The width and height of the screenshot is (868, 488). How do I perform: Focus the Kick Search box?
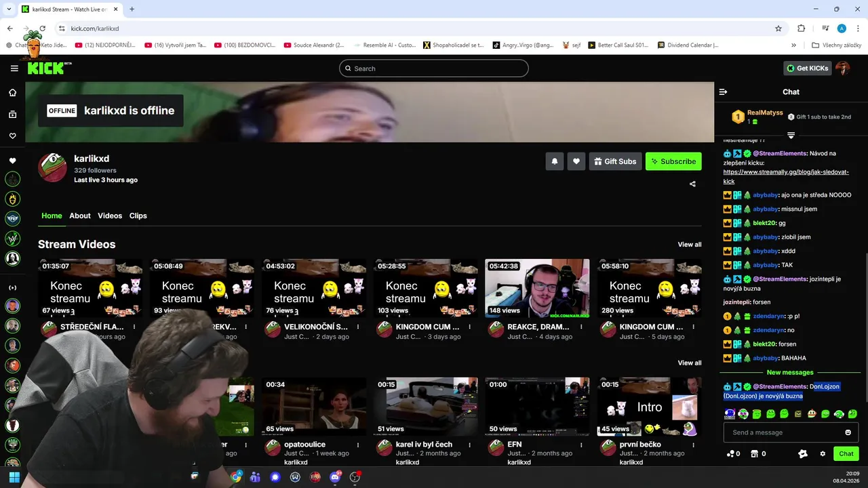coord(434,68)
